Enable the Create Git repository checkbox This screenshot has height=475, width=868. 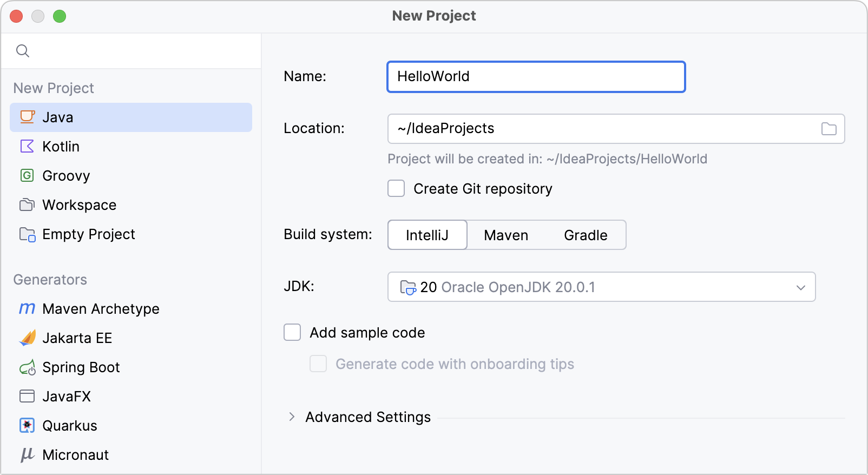click(x=396, y=188)
